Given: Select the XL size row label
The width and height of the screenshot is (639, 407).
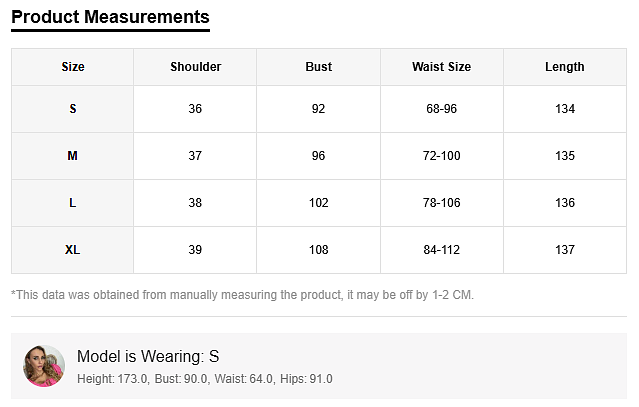Looking at the screenshot, I should 73,250.
